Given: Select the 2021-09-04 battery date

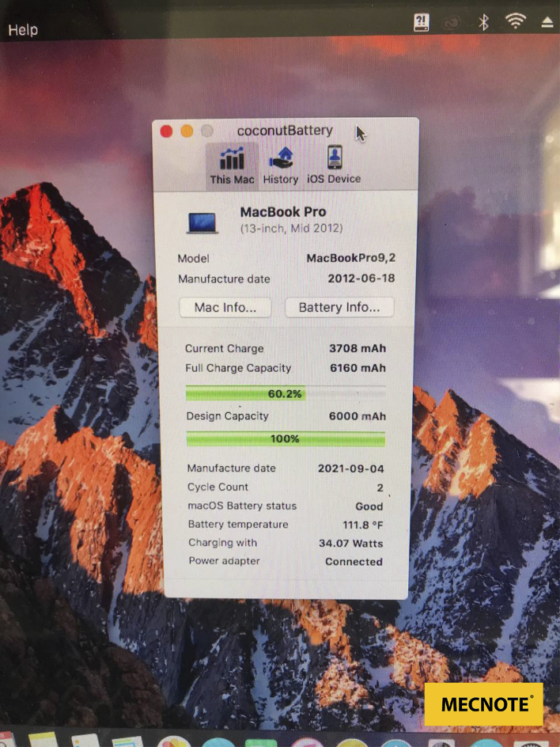Looking at the screenshot, I should pyautogui.click(x=351, y=468).
